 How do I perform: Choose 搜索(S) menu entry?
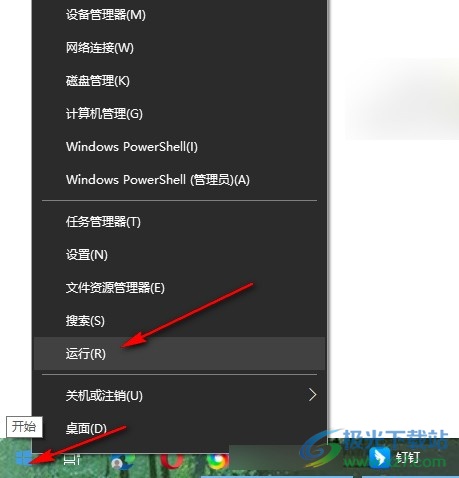(x=179, y=321)
